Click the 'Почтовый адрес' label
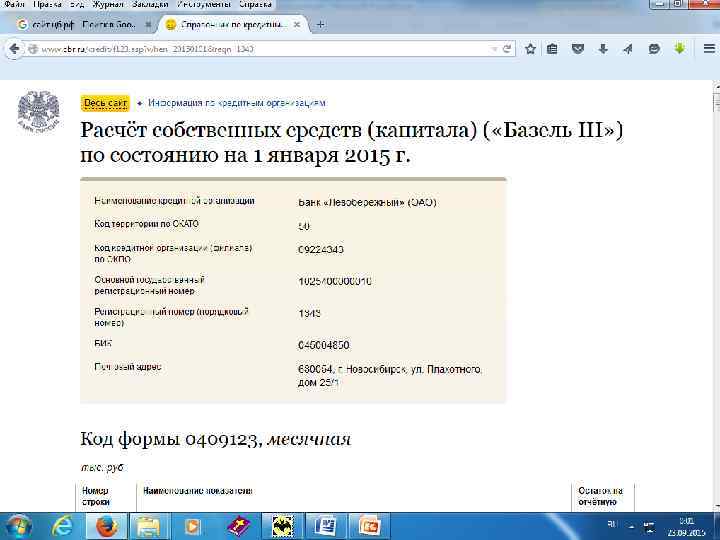 pyautogui.click(x=128, y=367)
